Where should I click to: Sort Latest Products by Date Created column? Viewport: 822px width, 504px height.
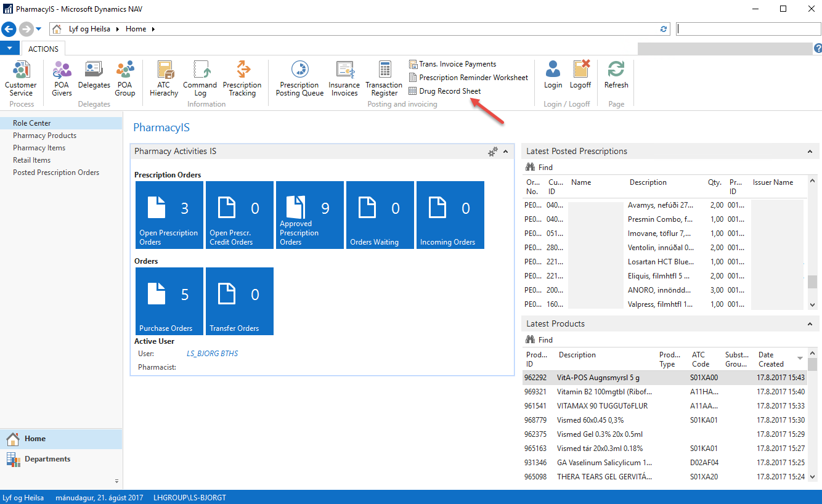click(770, 359)
